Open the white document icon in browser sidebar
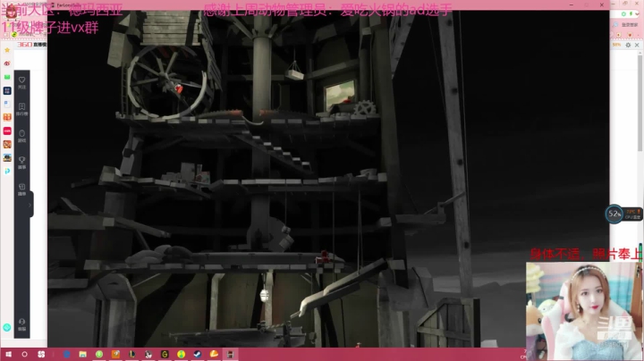644x361 pixels. coord(7,104)
